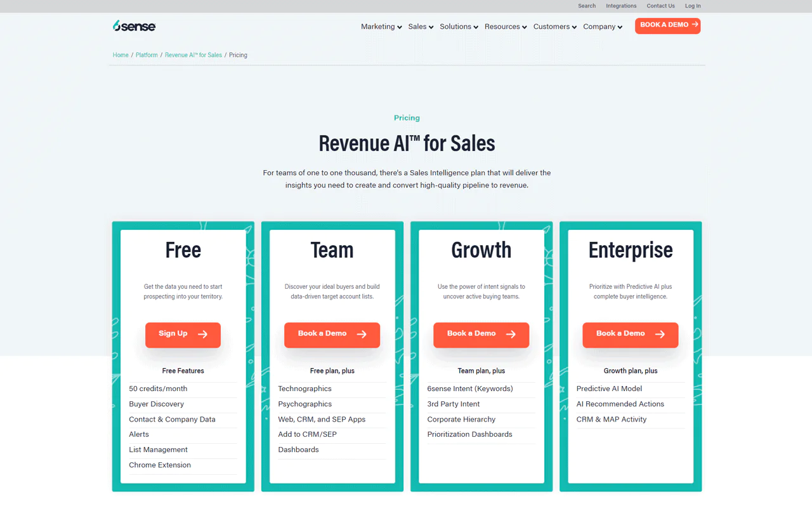Open the Platform breadcrumb link
The height and width of the screenshot is (532, 812).
click(147, 55)
